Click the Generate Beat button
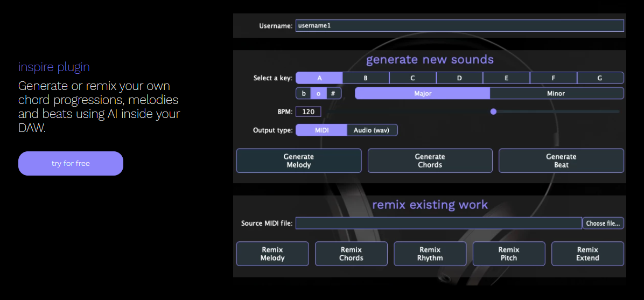 click(561, 161)
